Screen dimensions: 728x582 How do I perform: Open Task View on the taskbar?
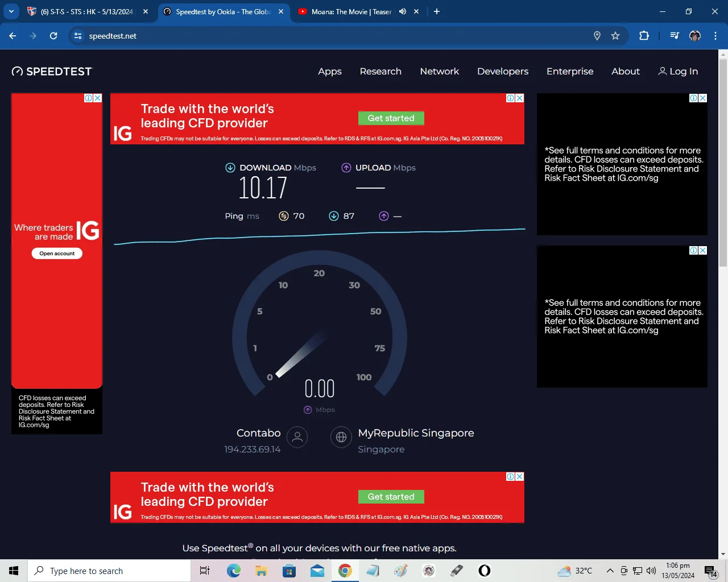click(x=205, y=571)
